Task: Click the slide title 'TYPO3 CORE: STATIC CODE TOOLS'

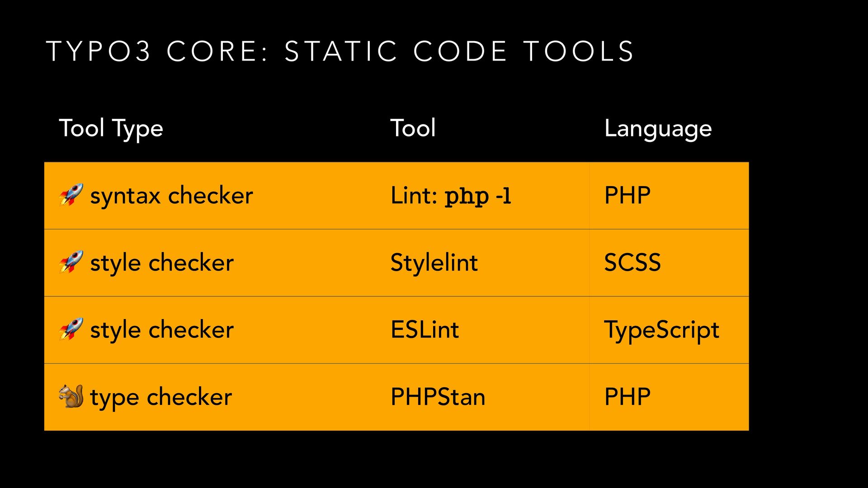Action: pyautogui.click(x=340, y=51)
